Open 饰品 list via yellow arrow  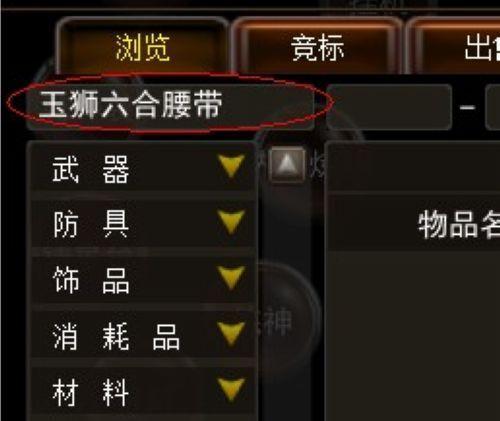231,278
